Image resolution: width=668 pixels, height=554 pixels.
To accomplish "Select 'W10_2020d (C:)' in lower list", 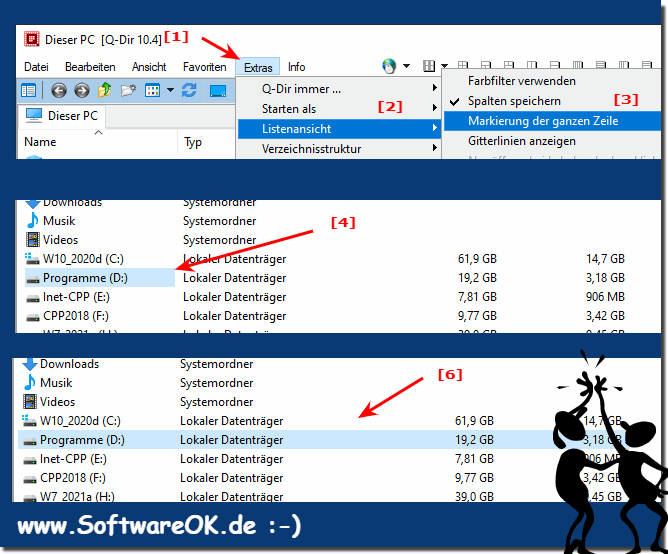I will (80, 421).
